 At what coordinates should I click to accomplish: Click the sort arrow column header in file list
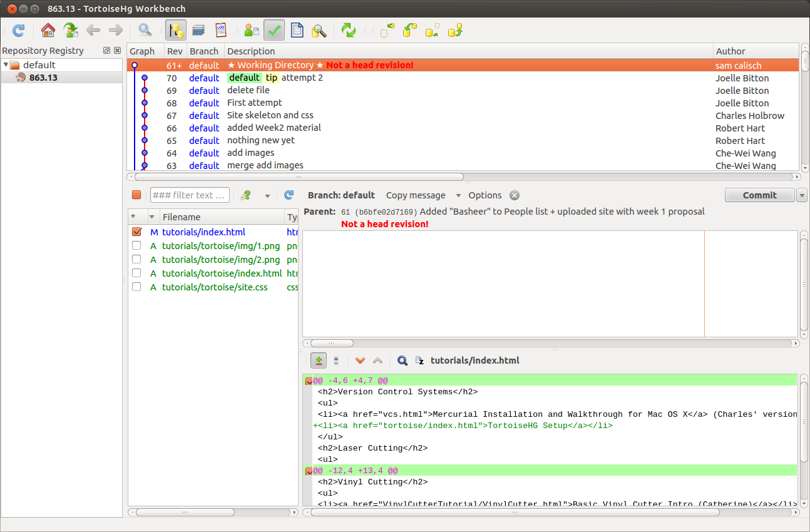tap(151, 217)
